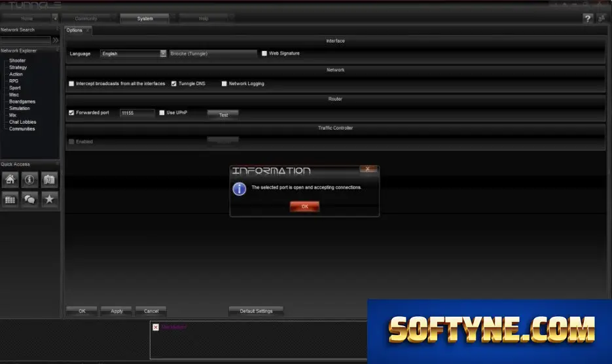Expand the Shooter network category

(17, 60)
